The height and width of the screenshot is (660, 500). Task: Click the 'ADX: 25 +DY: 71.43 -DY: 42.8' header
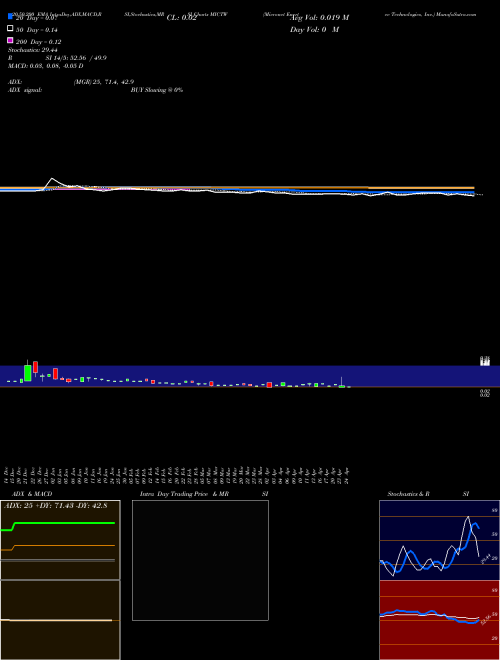pyautogui.click(x=56, y=505)
